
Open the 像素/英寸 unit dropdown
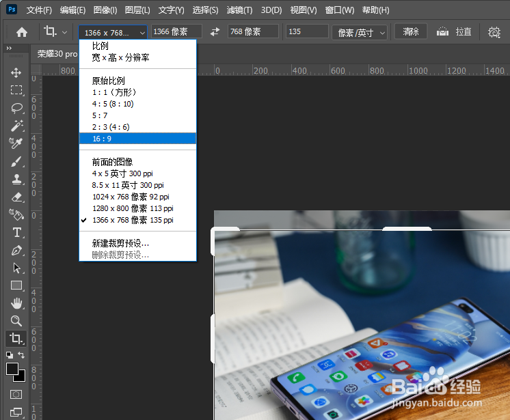[360, 32]
